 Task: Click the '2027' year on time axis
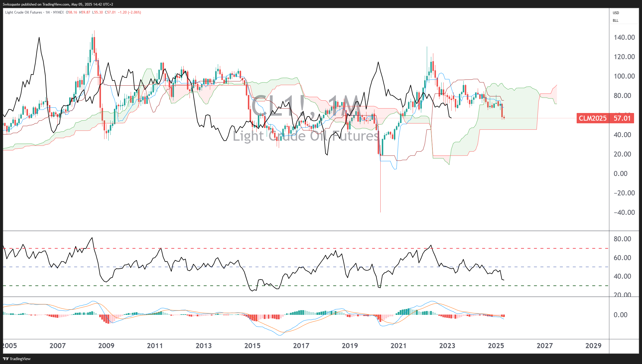coord(545,346)
